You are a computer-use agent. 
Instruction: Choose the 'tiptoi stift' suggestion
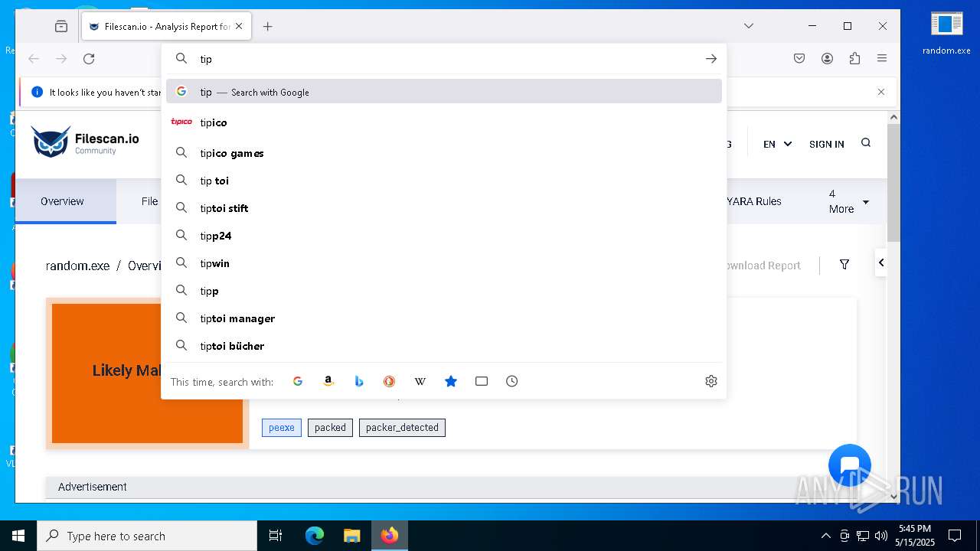(444, 208)
